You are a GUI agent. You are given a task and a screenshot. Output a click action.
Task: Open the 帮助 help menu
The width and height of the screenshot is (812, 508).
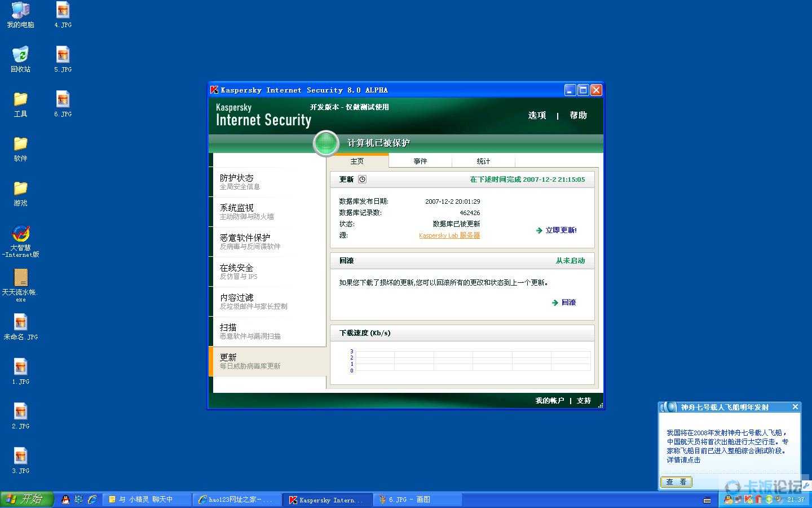(579, 115)
